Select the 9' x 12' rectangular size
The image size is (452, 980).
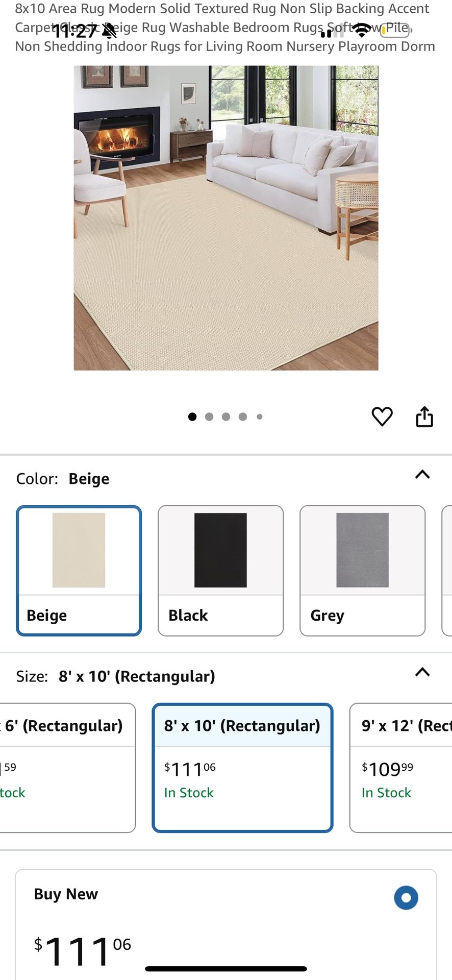403,766
